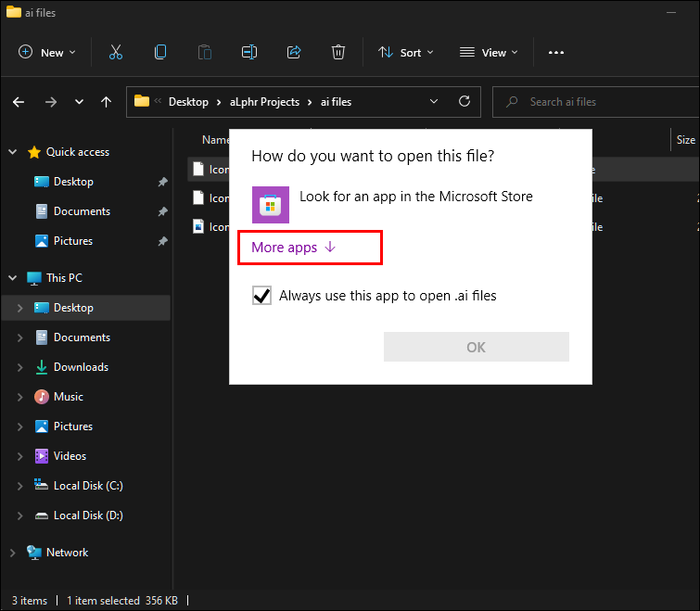The width and height of the screenshot is (700, 611).
Task: Click the Rename icon in toolbar
Action: click(x=249, y=53)
